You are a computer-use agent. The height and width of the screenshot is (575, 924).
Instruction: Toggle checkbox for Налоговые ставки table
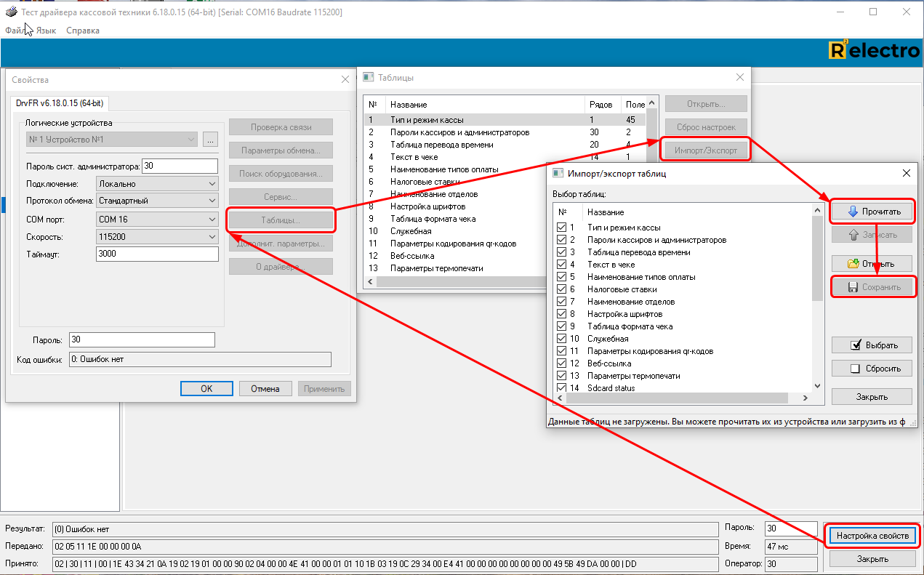click(x=561, y=289)
